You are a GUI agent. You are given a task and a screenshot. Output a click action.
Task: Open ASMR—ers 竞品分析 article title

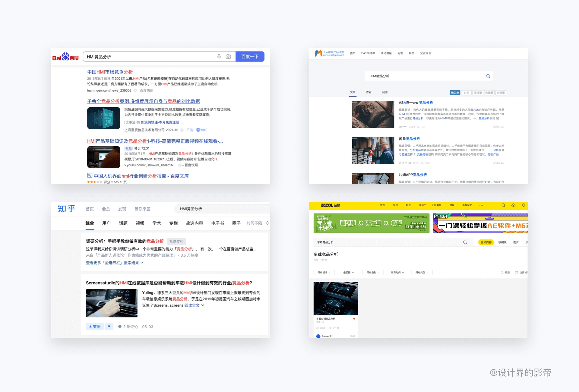coord(416,103)
